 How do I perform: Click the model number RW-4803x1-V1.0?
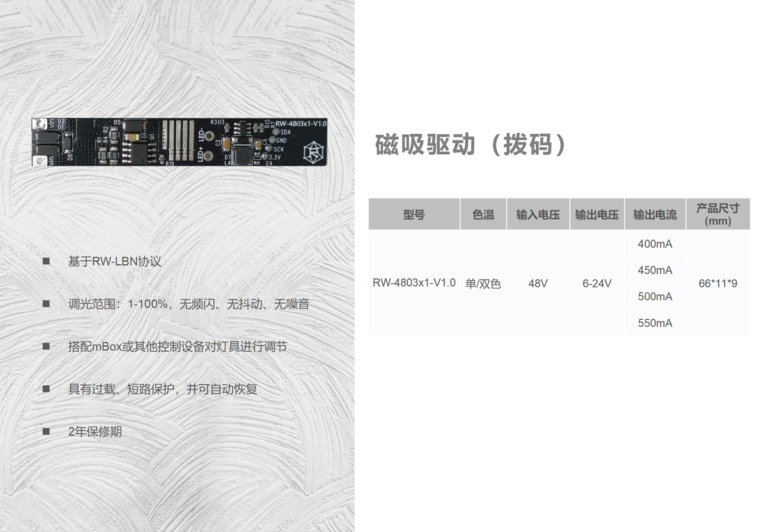(x=414, y=283)
